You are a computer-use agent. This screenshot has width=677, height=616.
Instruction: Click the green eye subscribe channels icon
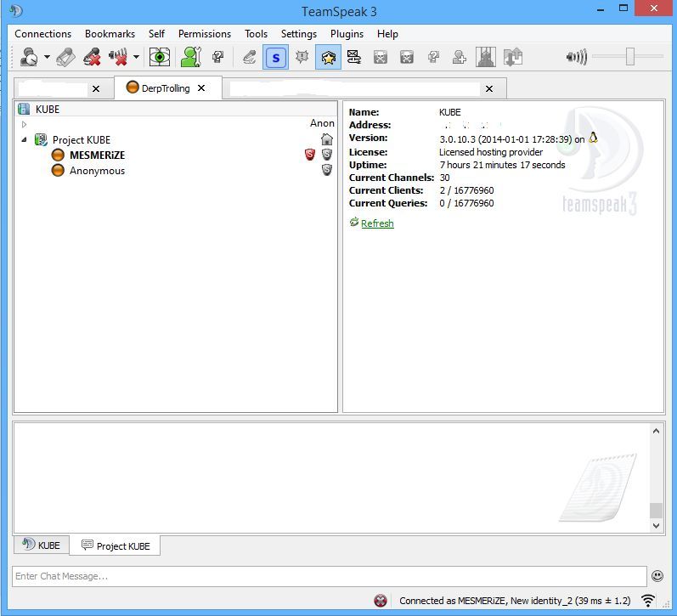pyautogui.click(x=160, y=57)
